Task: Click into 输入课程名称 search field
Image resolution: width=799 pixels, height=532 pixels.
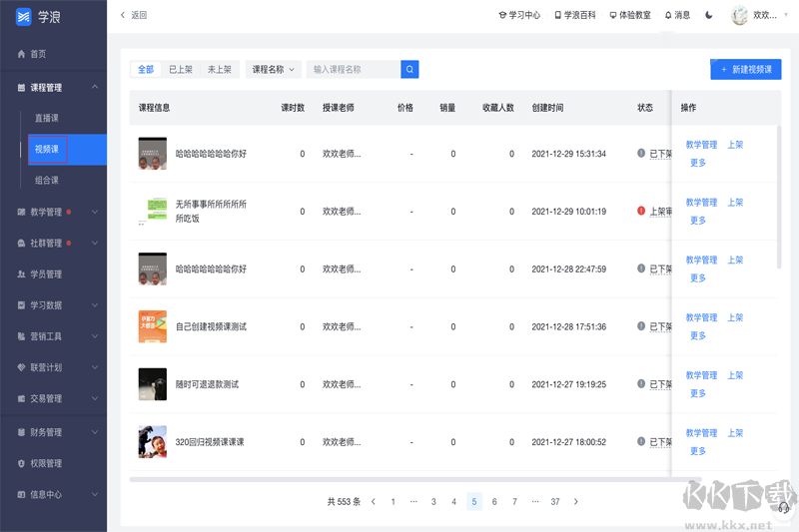Action: click(354, 70)
